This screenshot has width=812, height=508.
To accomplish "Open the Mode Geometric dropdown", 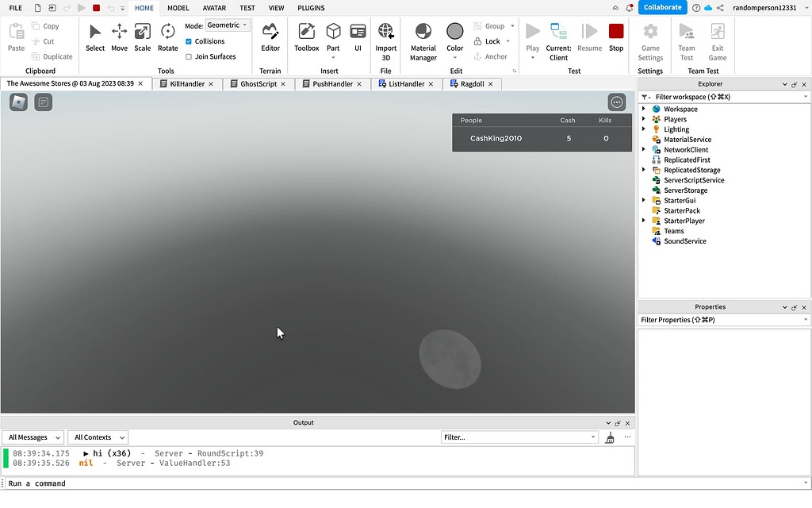I will click(x=228, y=25).
